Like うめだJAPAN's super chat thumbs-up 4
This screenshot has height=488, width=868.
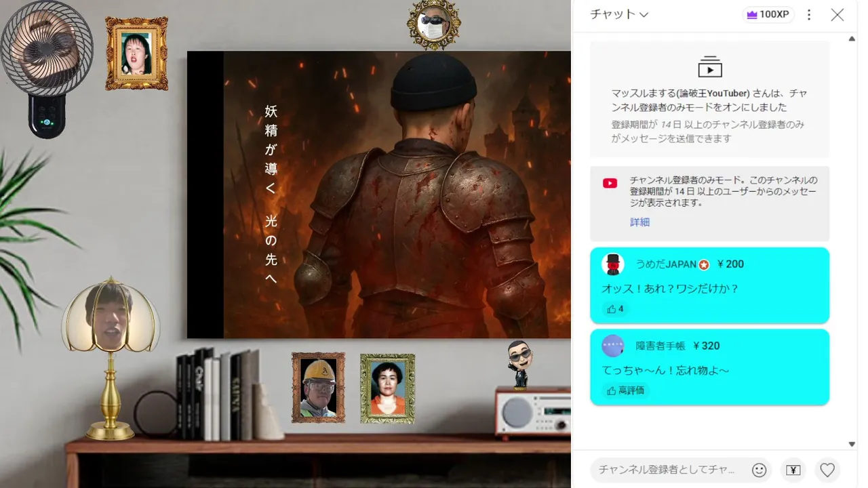pyautogui.click(x=615, y=309)
